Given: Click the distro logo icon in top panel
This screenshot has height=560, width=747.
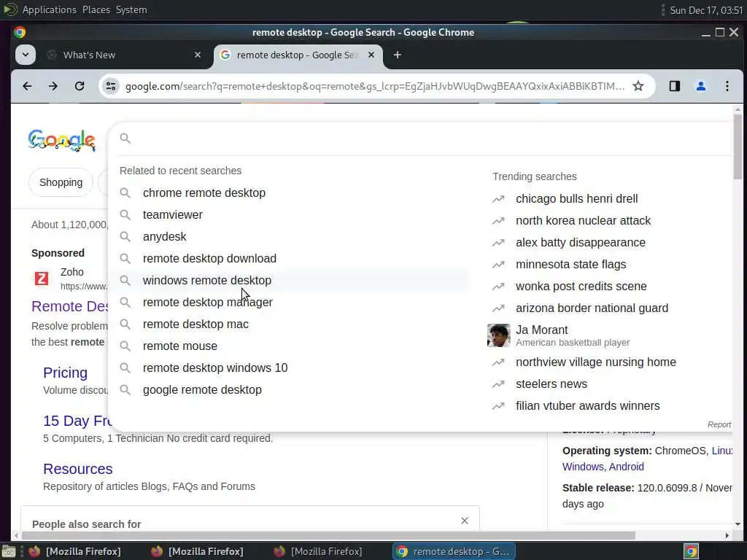Looking at the screenshot, I should tap(10, 9).
